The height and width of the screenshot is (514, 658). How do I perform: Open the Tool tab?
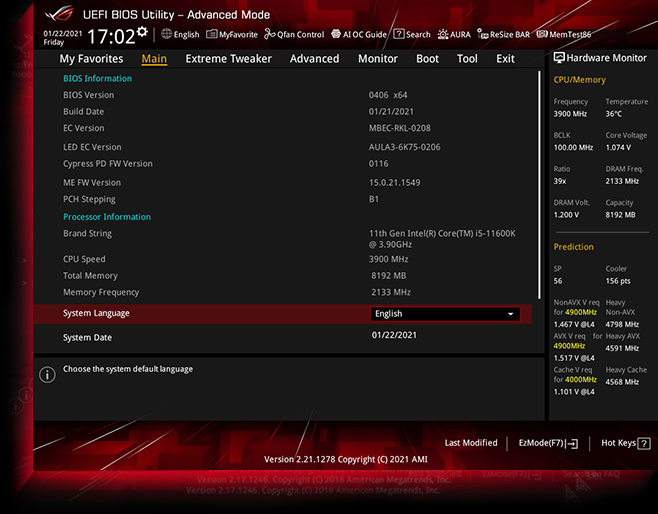467,59
